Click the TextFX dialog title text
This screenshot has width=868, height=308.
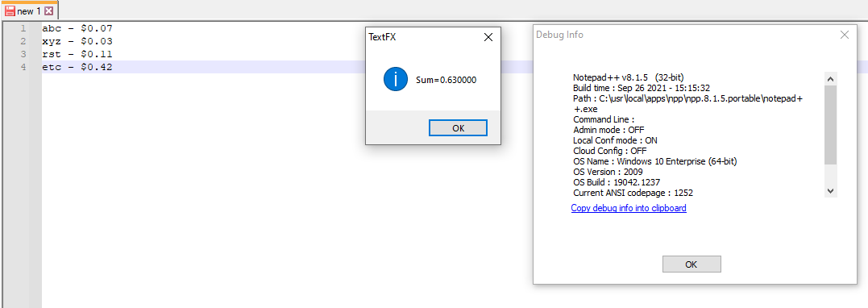[382, 37]
